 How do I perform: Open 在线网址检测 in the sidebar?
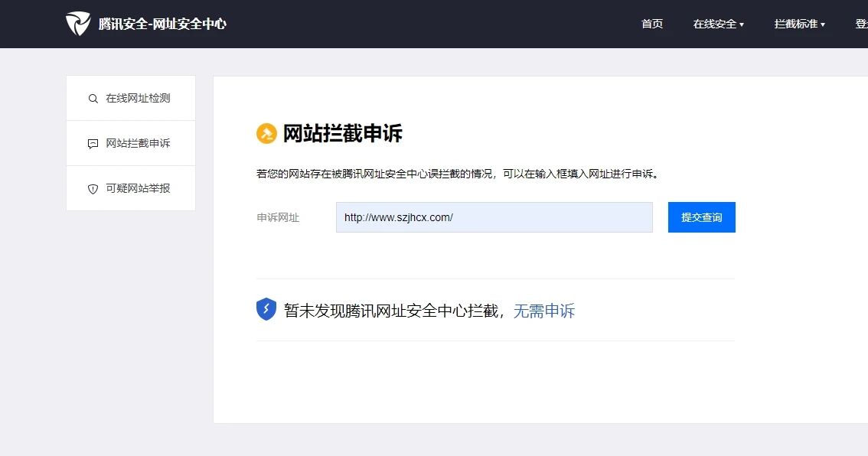pyautogui.click(x=131, y=98)
